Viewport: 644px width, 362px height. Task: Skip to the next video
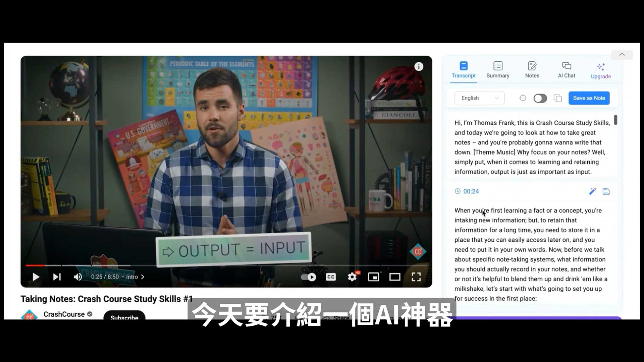point(57,277)
